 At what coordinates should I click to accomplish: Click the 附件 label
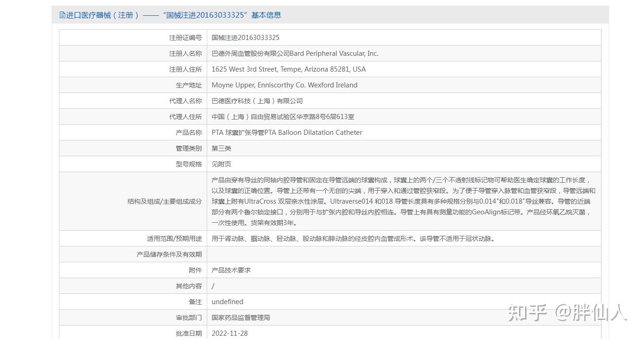[195, 270]
